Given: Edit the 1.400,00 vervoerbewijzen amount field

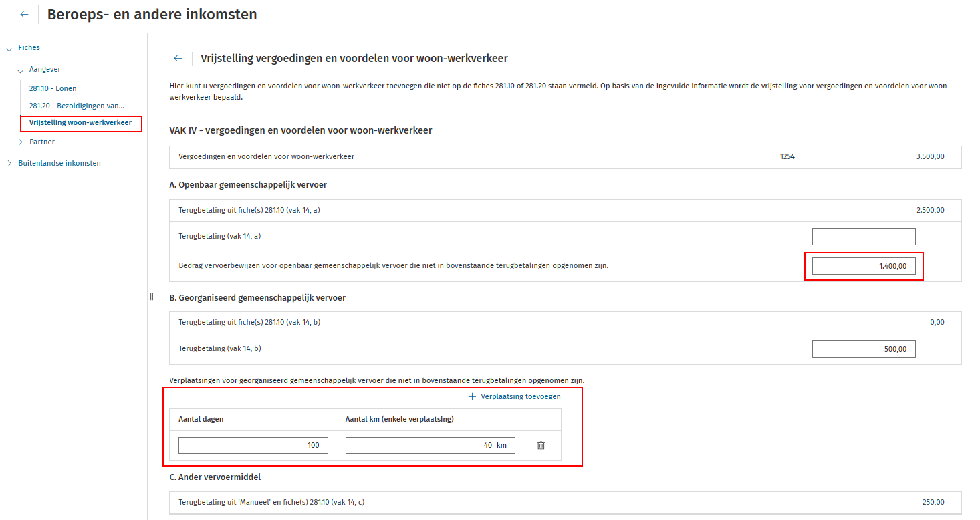Looking at the screenshot, I should click(x=863, y=266).
